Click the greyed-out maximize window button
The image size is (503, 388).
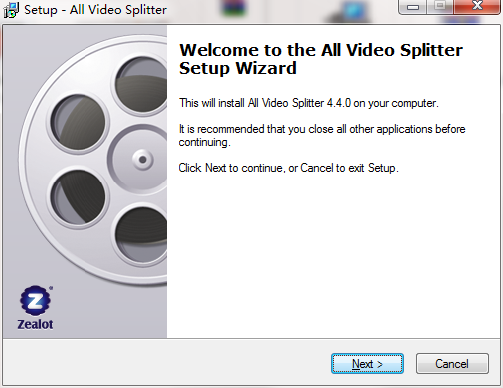pos(440,6)
